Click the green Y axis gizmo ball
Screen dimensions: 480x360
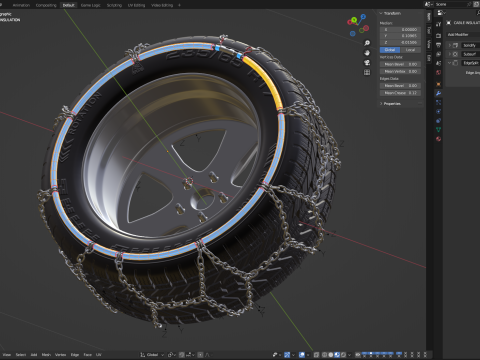point(354,20)
